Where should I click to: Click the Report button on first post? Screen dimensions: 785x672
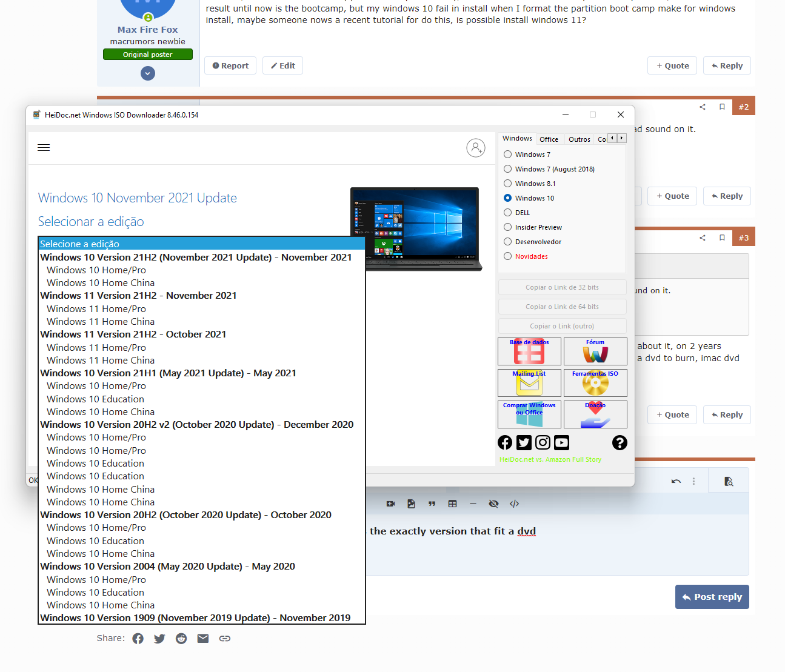tap(230, 65)
